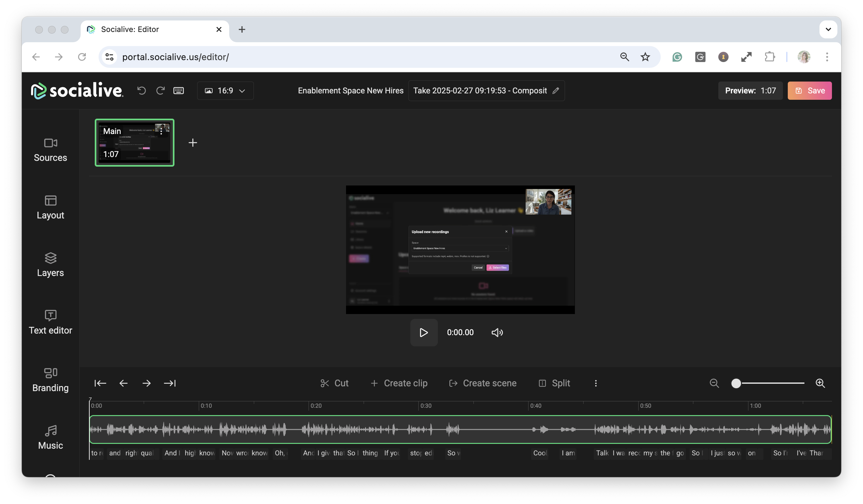Open keyboard shortcuts icon
The height and width of the screenshot is (504, 863).
tap(178, 91)
